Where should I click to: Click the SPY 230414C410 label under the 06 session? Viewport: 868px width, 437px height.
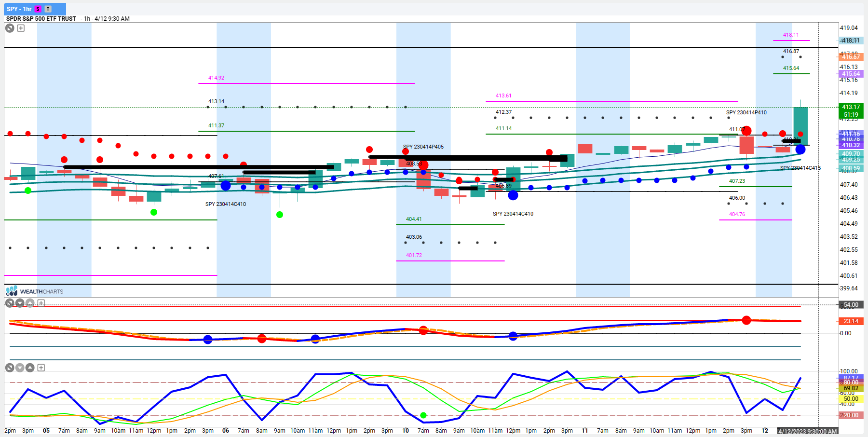tap(226, 204)
